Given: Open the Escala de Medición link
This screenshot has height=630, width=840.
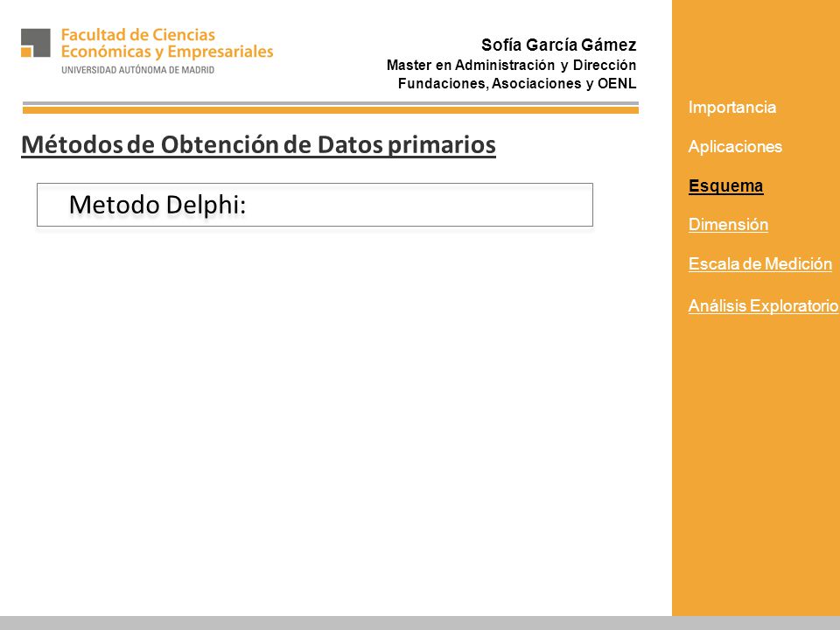Looking at the screenshot, I should 760,263.
